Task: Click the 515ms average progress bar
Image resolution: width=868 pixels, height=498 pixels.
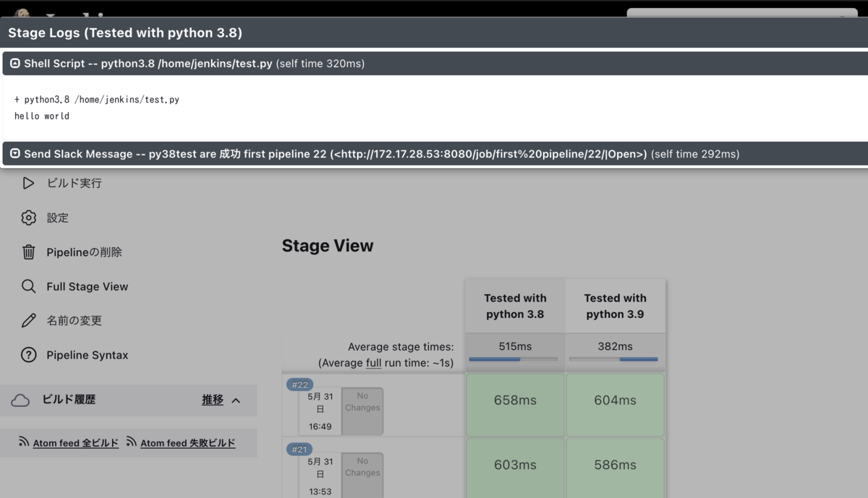Action: (x=513, y=359)
